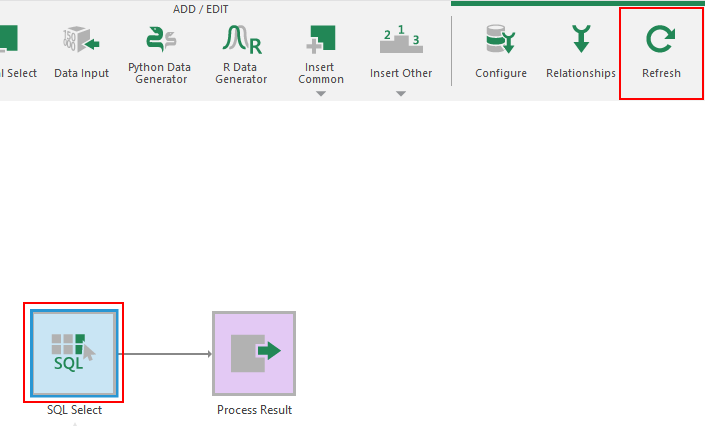705x426 pixels.
Task: Select the Process Result node on canvas
Action: pos(254,353)
